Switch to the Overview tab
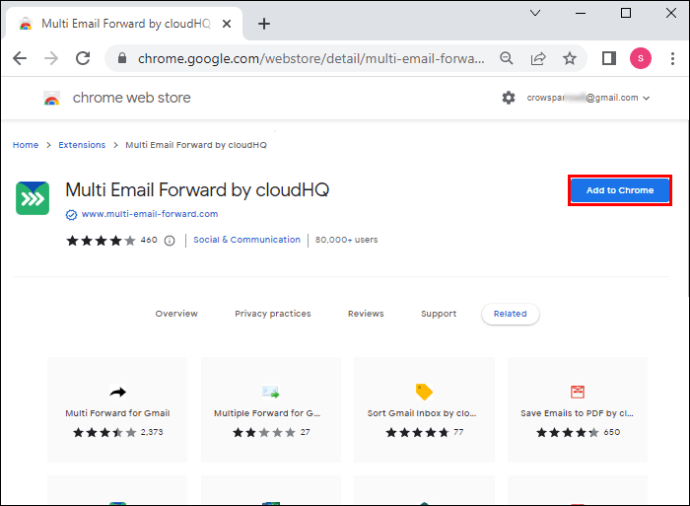The image size is (690, 506). tap(176, 314)
